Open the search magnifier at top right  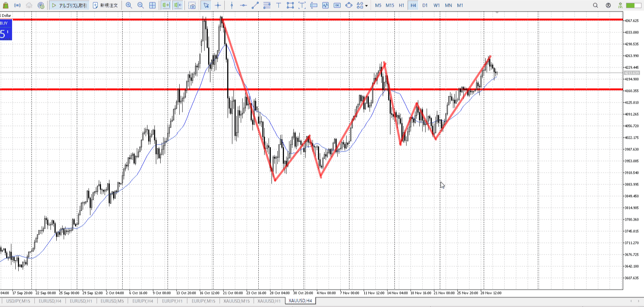pyautogui.click(x=595, y=5)
